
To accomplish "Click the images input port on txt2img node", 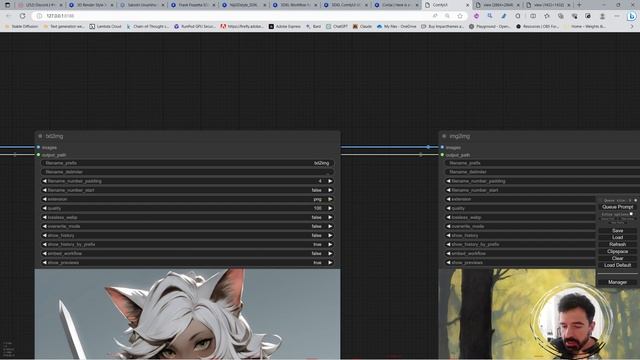I will coord(38,147).
